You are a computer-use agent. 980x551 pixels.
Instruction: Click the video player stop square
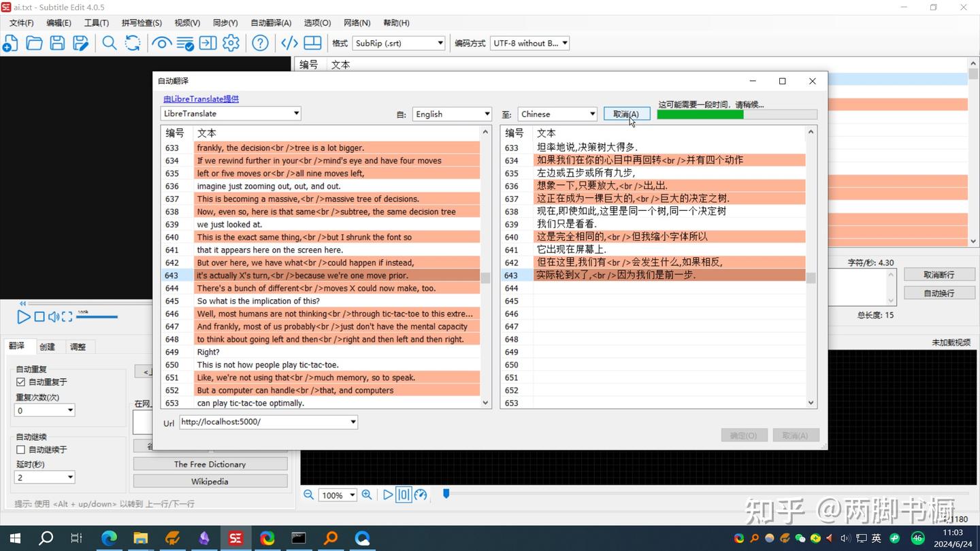39,317
